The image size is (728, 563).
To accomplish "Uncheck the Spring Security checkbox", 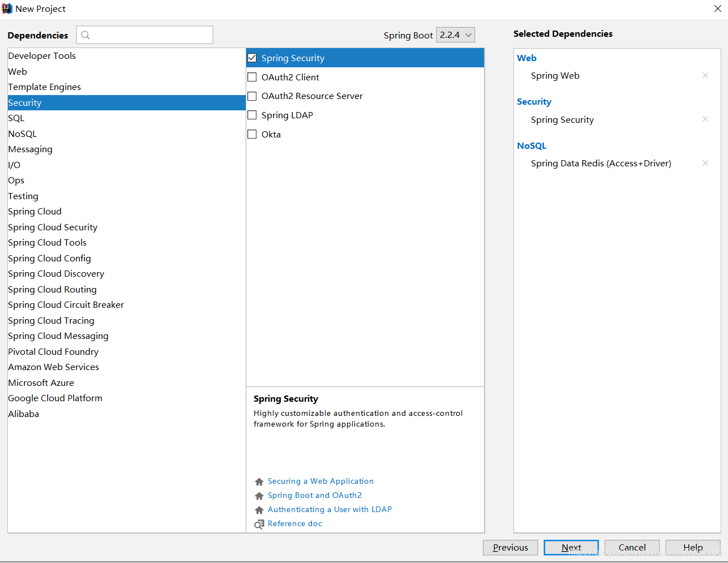I will (x=252, y=58).
